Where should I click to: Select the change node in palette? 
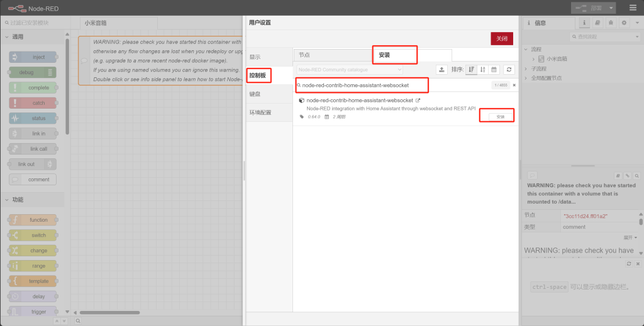33,251
